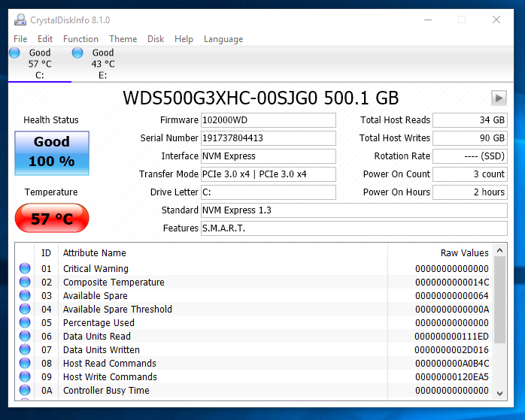Open the Language menu
Viewport: 525px width, 420px height.
(223, 39)
